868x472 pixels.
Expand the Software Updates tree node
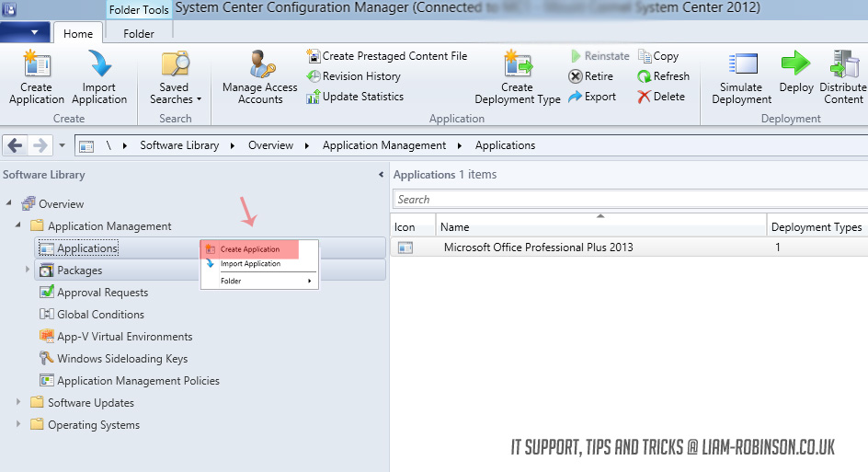click(x=18, y=402)
